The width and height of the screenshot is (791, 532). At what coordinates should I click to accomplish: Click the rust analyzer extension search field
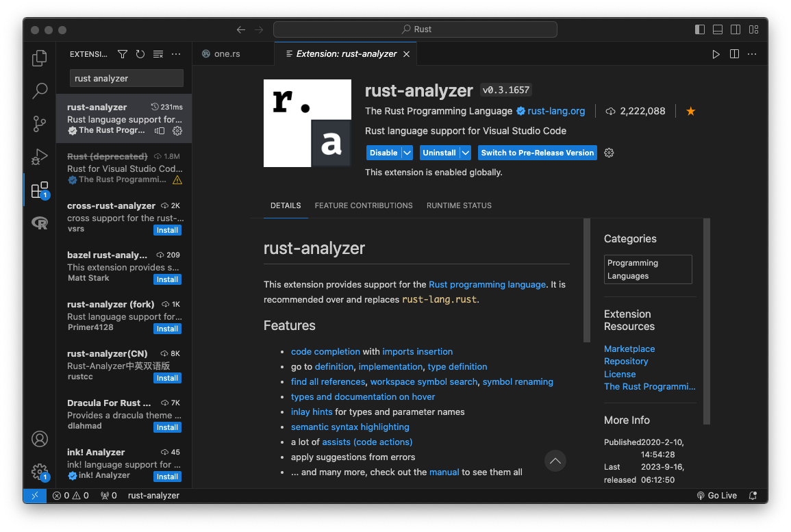[126, 79]
